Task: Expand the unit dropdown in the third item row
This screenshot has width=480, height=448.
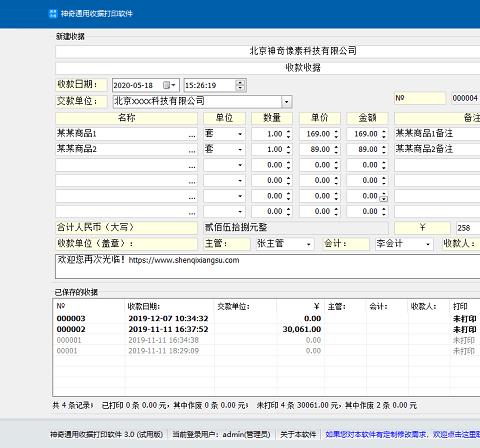Action: [240, 165]
